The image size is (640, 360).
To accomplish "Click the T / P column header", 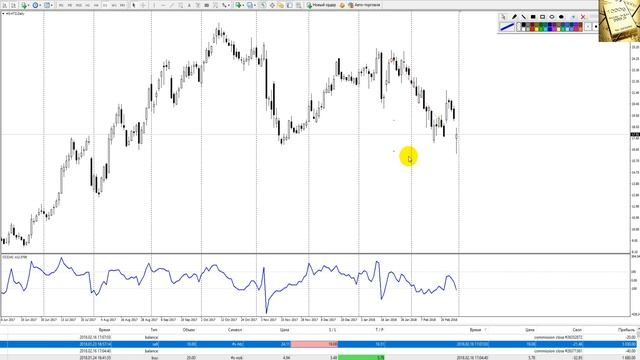I will tap(380, 329).
